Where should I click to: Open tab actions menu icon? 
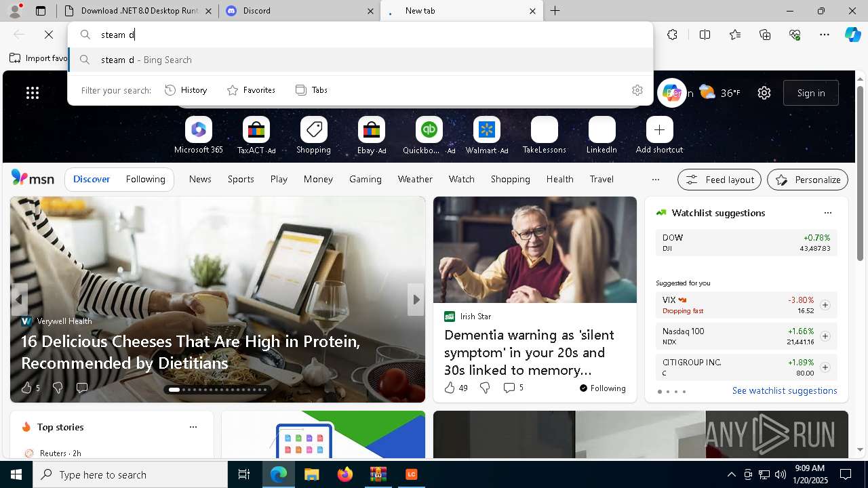(x=41, y=11)
